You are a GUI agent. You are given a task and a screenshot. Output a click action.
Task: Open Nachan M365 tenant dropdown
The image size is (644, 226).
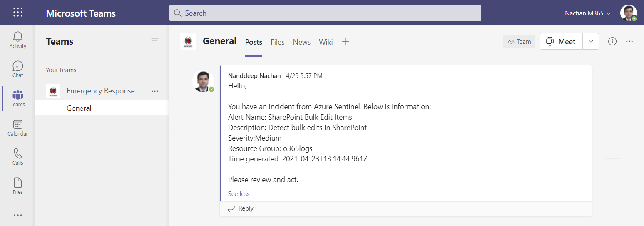point(587,13)
